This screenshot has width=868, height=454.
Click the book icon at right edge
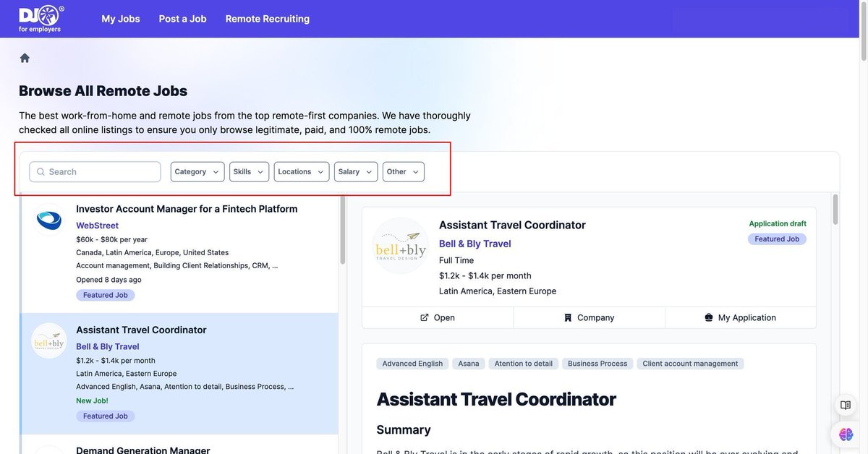(846, 405)
